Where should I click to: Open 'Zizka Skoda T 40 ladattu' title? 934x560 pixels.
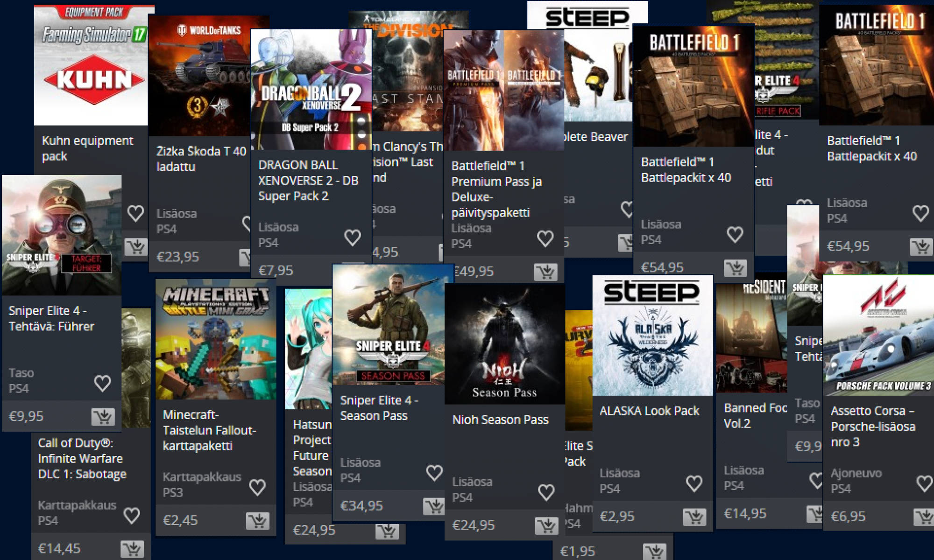[201, 159]
